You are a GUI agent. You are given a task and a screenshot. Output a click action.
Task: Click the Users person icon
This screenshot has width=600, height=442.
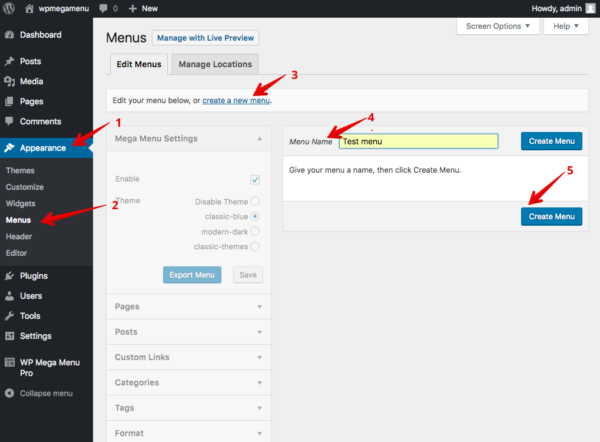click(10, 296)
